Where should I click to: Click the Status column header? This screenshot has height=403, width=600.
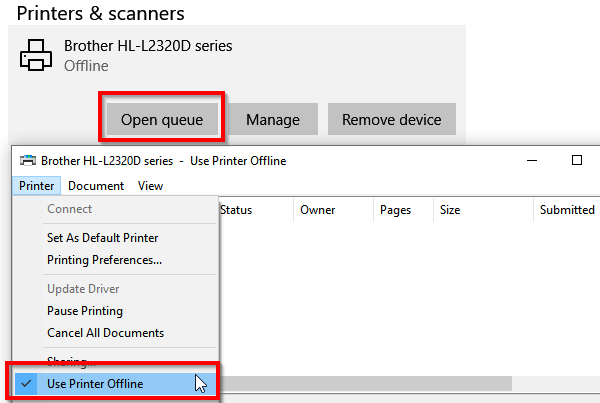[x=256, y=210]
